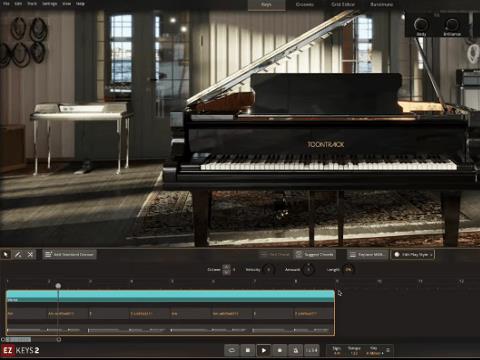Click the Amount knob
The image size is (480, 360).
pos(308,270)
